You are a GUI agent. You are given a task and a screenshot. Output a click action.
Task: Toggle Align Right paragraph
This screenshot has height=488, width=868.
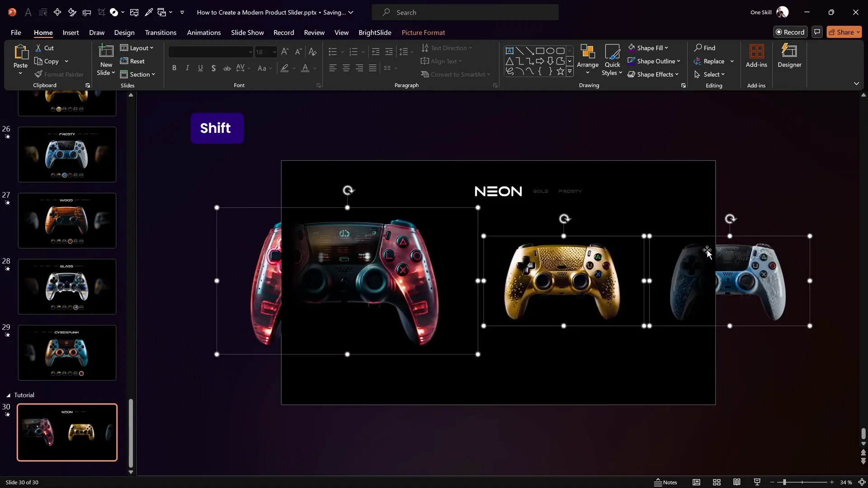click(359, 68)
